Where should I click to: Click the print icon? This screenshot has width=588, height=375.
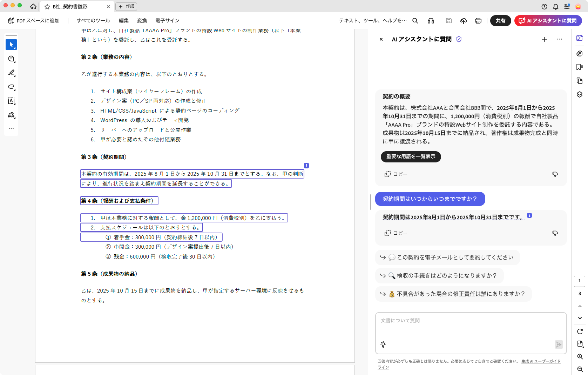[478, 21]
